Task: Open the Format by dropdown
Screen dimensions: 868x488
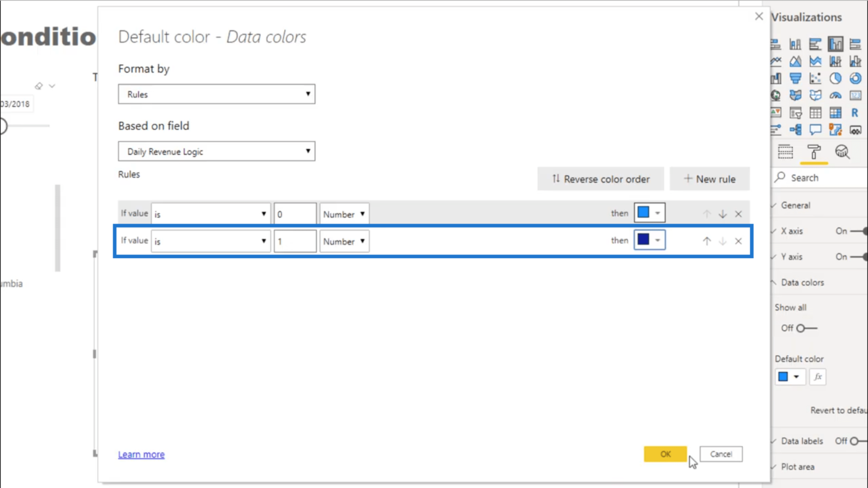Action: [216, 94]
